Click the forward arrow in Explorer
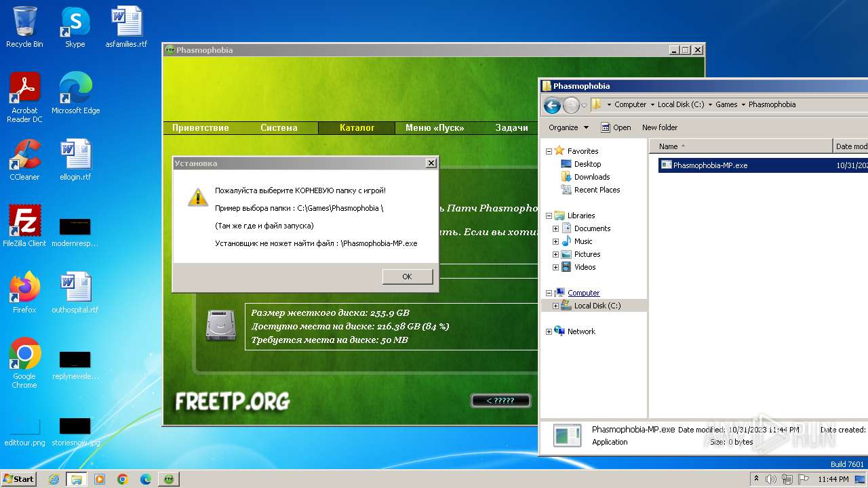The image size is (868, 488). (572, 105)
